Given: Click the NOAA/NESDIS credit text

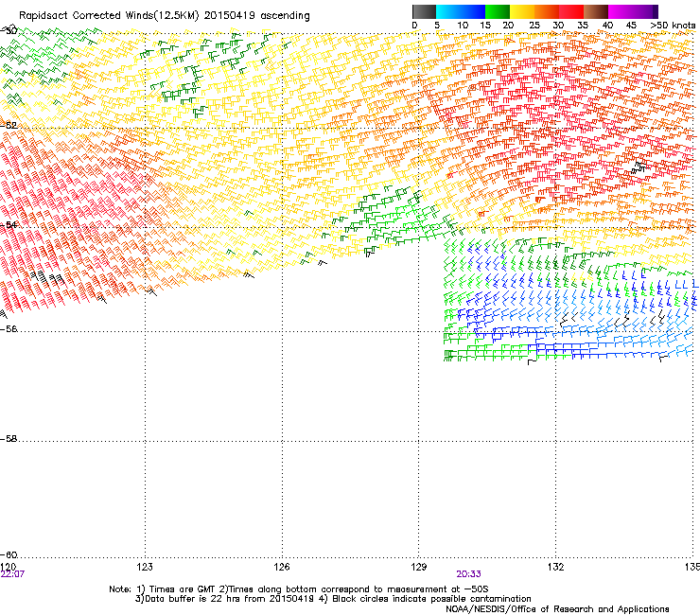Looking at the screenshot, I should point(557,609).
